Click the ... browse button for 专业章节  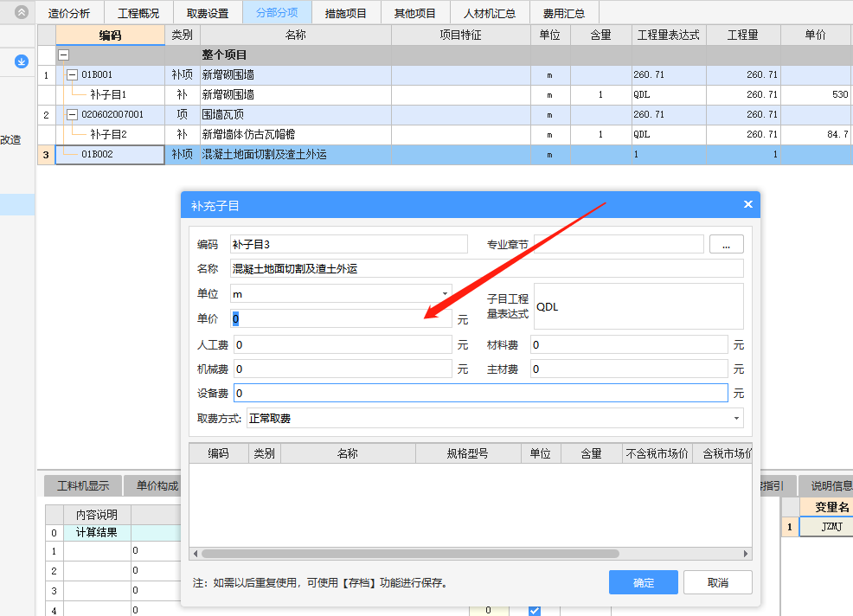(x=726, y=244)
